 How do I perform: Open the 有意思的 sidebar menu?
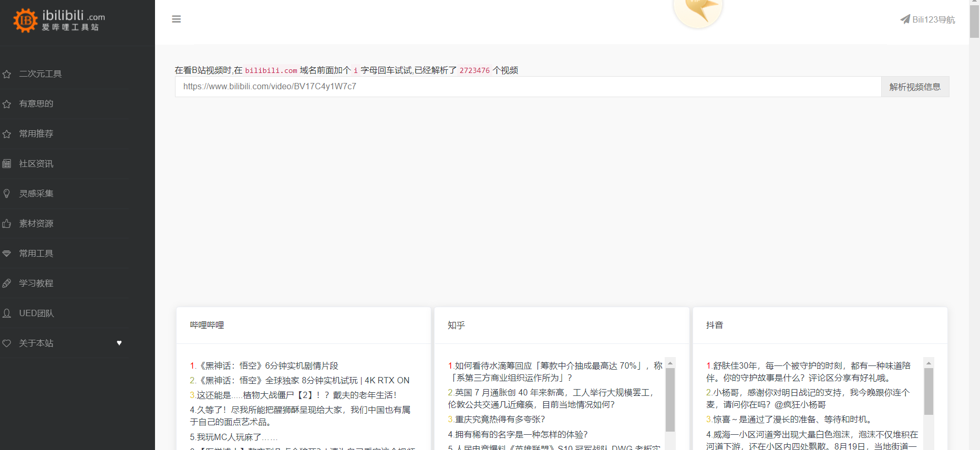pyautogui.click(x=36, y=104)
